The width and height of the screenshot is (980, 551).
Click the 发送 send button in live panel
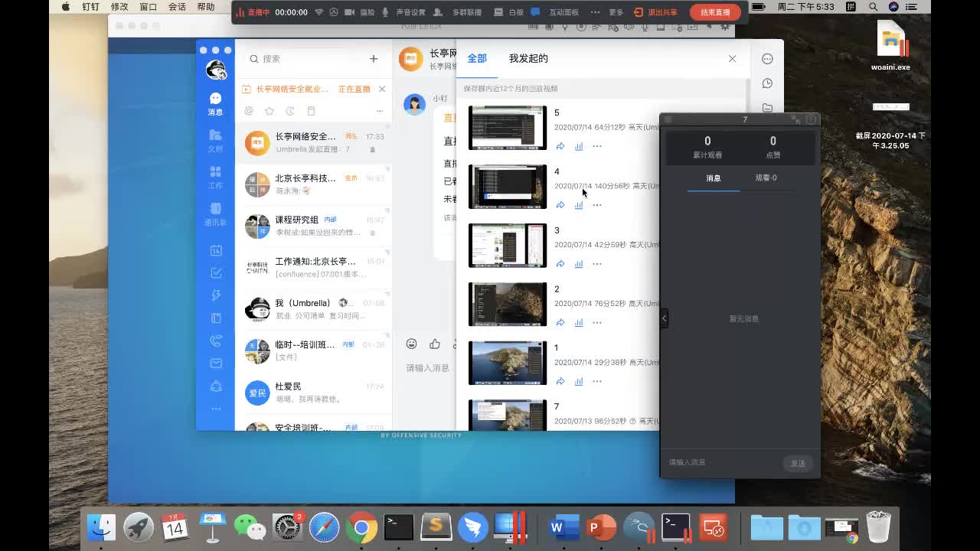798,463
